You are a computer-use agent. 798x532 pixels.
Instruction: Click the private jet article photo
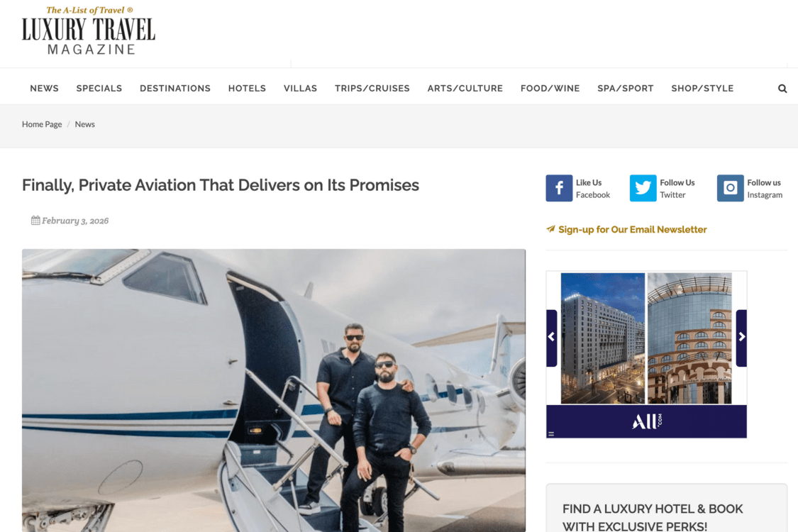pyautogui.click(x=274, y=390)
